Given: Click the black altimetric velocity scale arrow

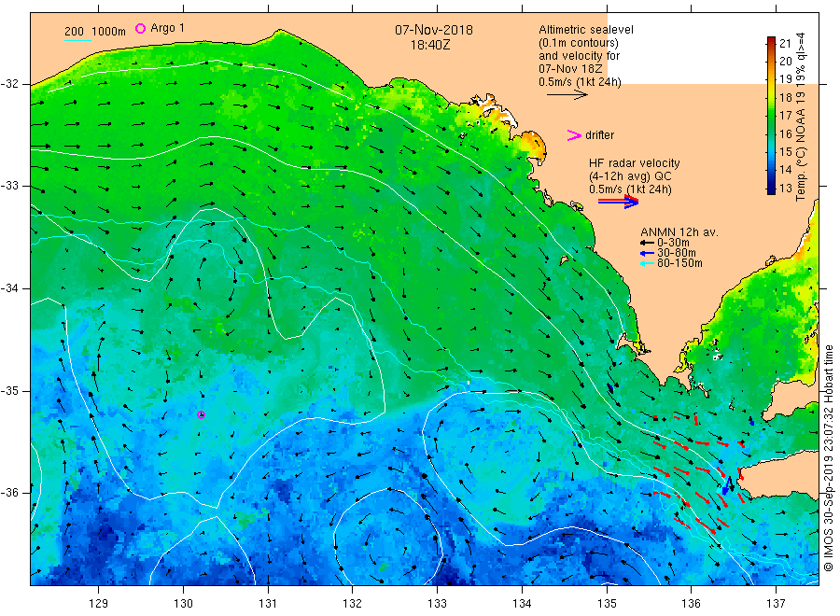Looking at the screenshot, I should coord(567,95).
